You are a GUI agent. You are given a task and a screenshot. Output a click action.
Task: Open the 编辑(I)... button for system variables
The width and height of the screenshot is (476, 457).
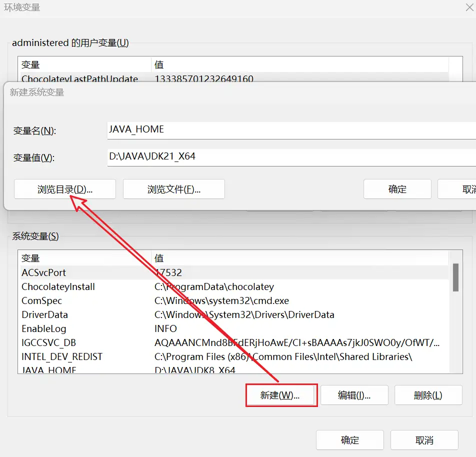tap(354, 395)
